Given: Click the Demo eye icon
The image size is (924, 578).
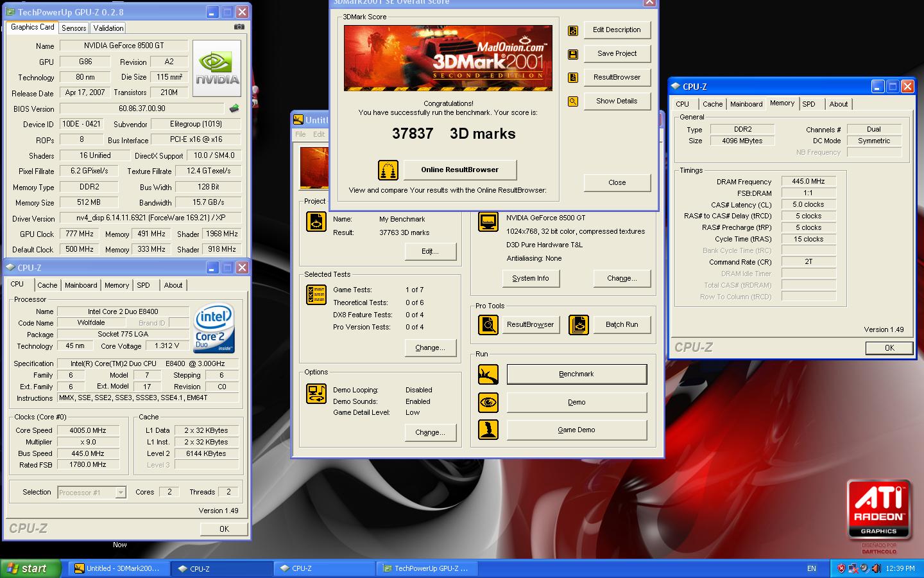Looking at the screenshot, I should point(488,403).
